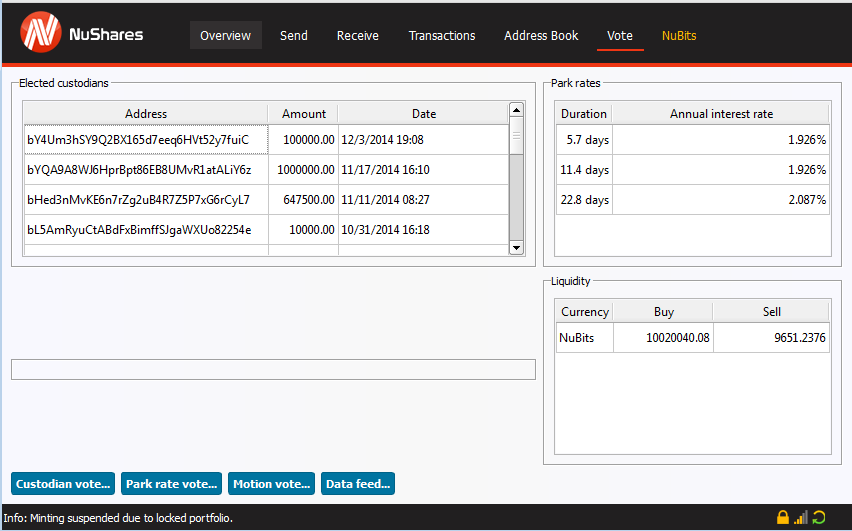The width and height of the screenshot is (852, 531).
Task: Click the custodians list scroll up arrow
Action: [x=516, y=110]
